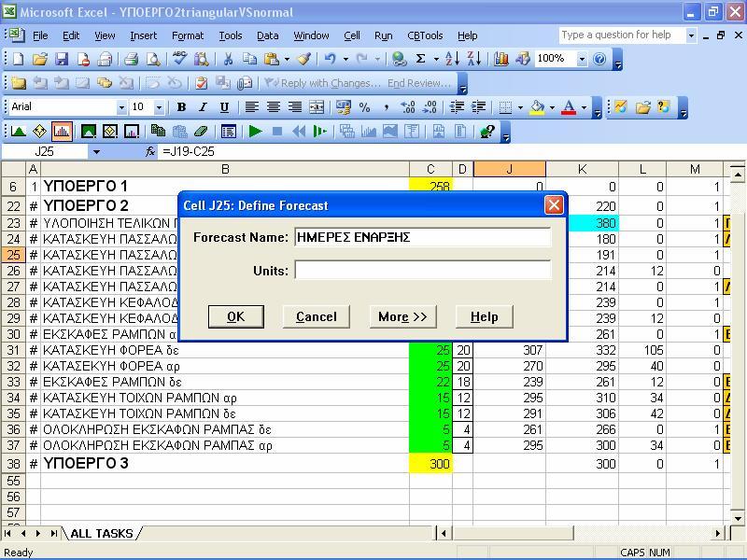This screenshot has height=560, width=747.
Task: Click Cancel in Define Forecast dialog
Action: pyautogui.click(x=317, y=316)
